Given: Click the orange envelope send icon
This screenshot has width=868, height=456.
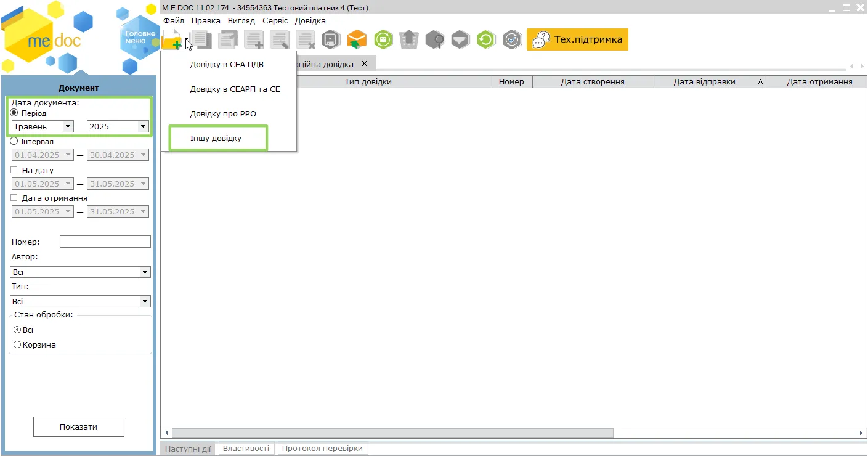Looking at the screenshot, I should coord(357,40).
